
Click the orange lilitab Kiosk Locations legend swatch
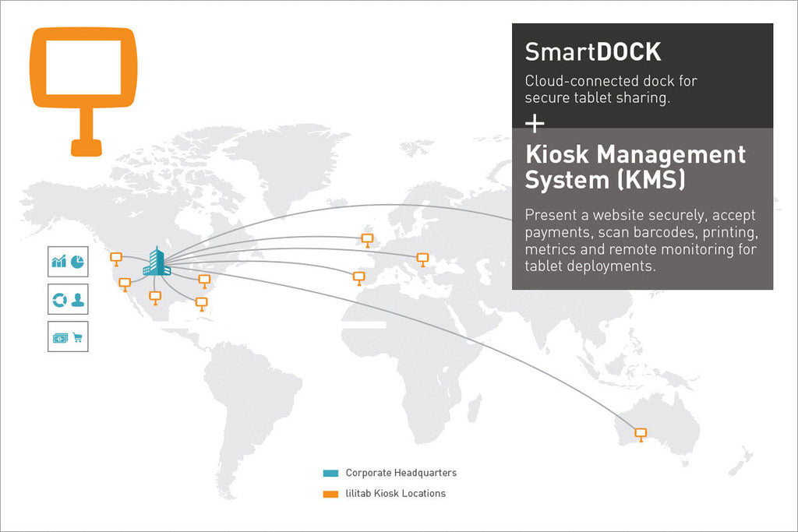pyautogui.click(x=330, y=494)
